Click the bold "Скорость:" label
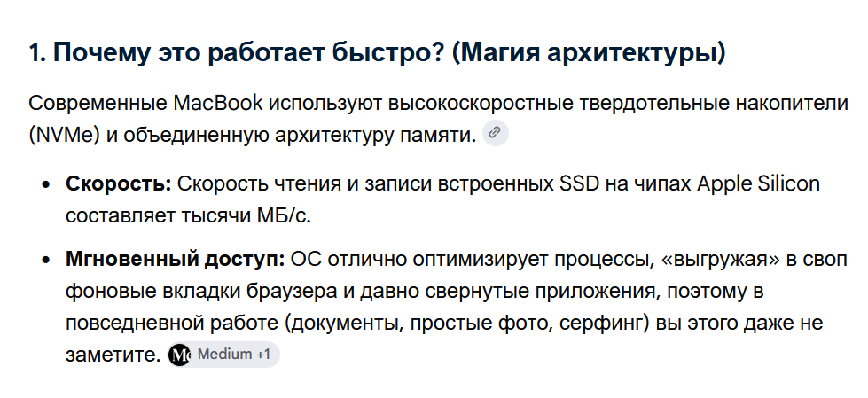 tap(119, 183)
